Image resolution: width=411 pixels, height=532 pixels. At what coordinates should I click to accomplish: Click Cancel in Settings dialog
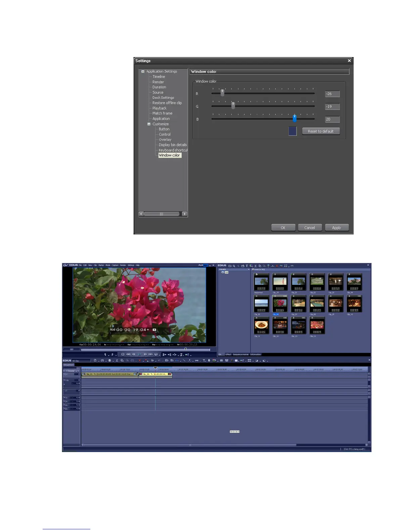[x=310, y=228]
